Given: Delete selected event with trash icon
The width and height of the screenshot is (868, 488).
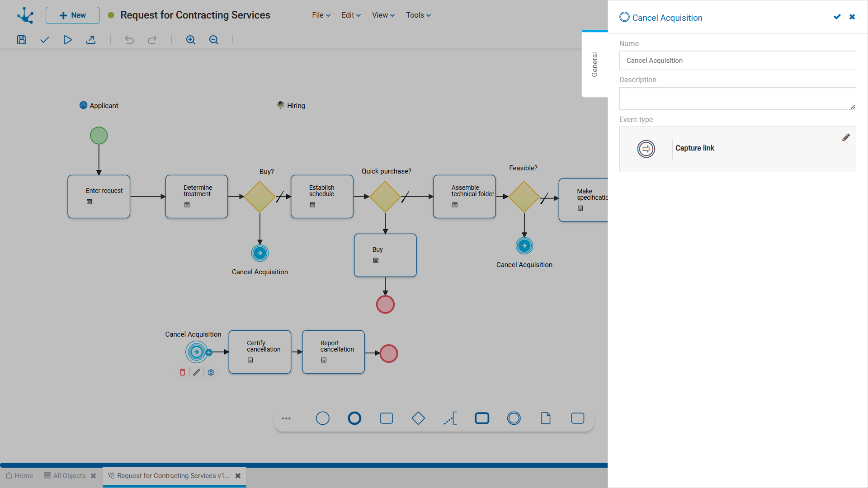Looking at the screenshot, I should click(x=183, y=372).
